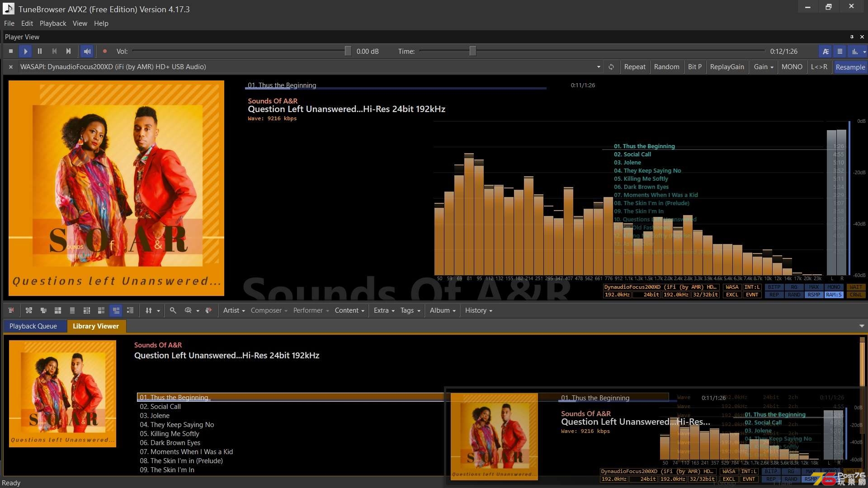Expand the tab list arrow at right of tabs
Viewport: 868px width, 488px height.
point(862,326)
